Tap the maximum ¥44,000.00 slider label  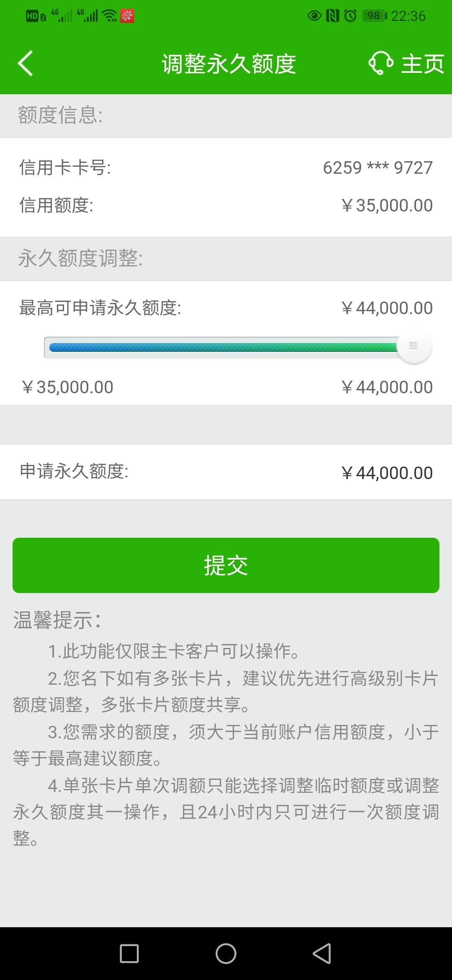tap(387, 387)
